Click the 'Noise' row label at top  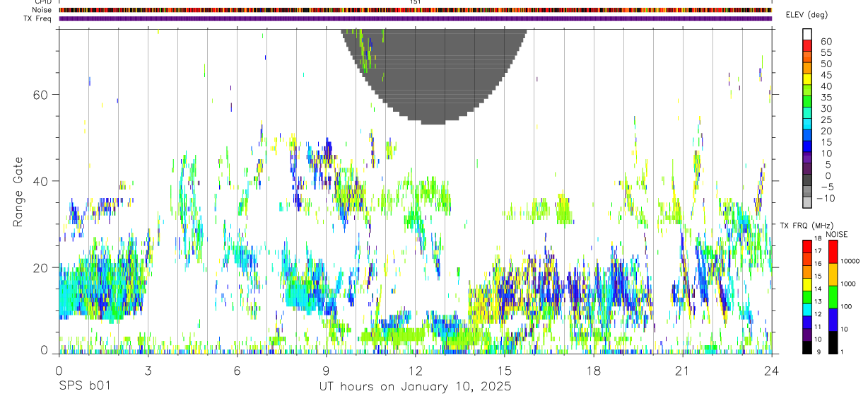coord(43,10)
